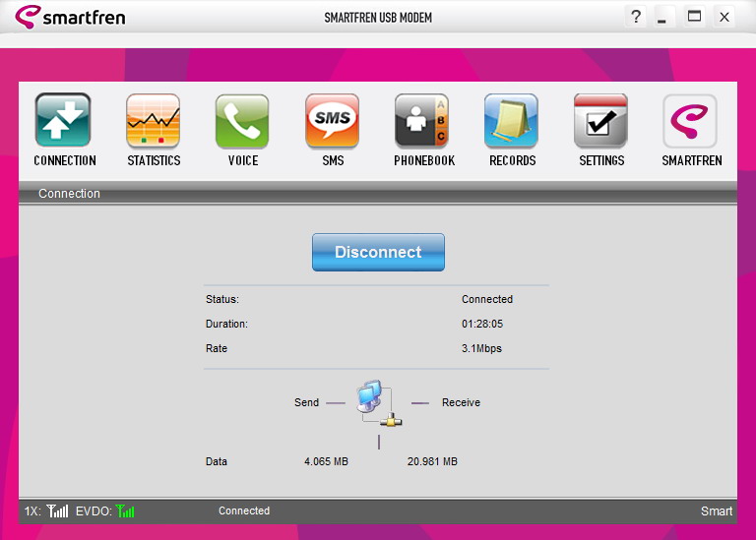
Task: Click the Receive label
Action: tap(461, 402)
